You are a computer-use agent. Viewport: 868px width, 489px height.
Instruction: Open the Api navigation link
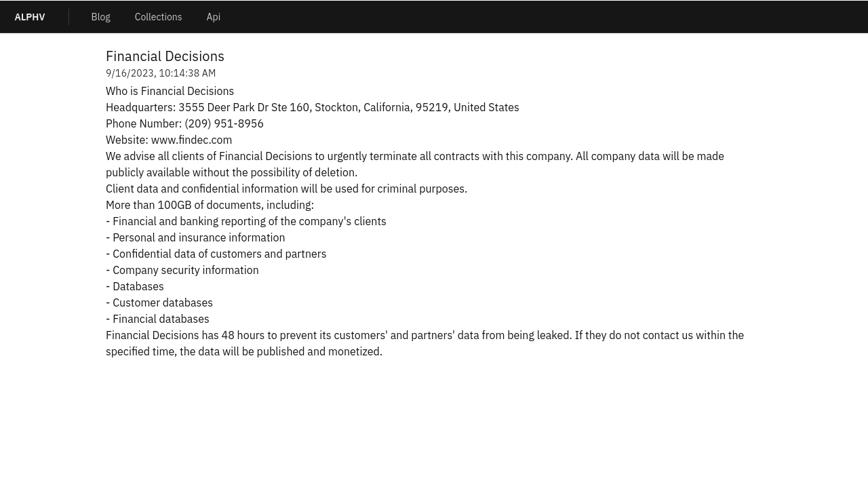[x=213, y=17]
